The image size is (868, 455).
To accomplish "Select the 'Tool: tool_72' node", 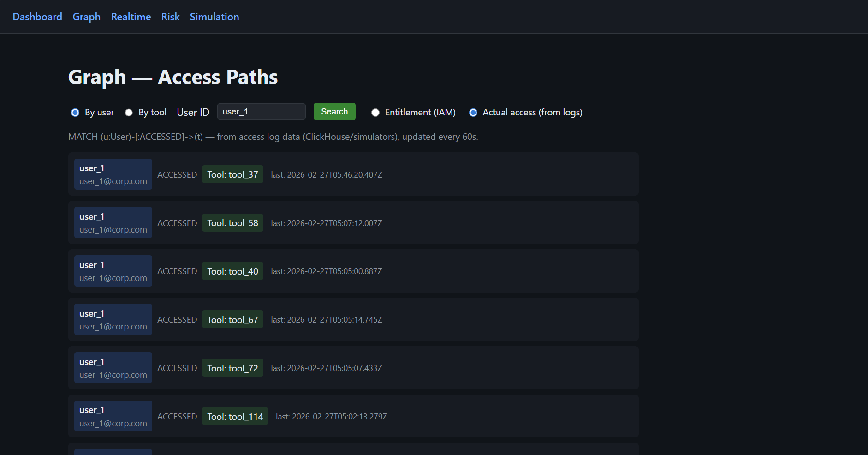I will 232,368.
